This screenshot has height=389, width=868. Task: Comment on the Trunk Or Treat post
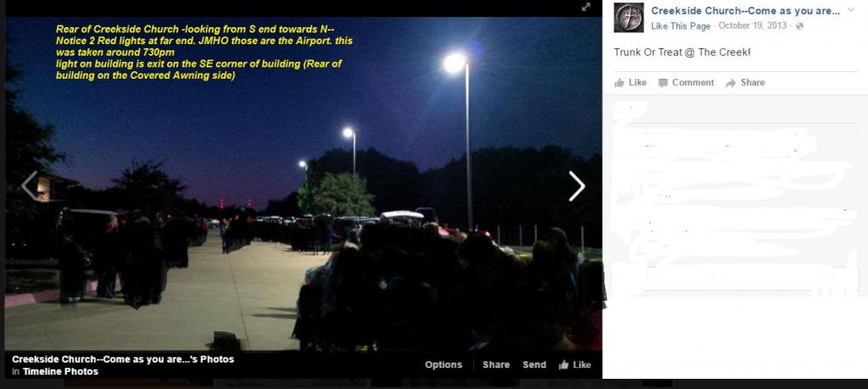pos(686,82)
